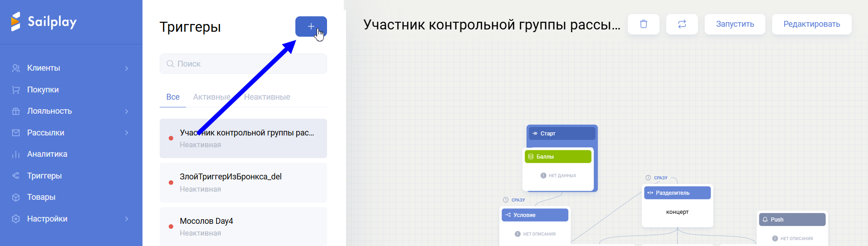
Task: Click the Настройки gear icon
Action: pyautogui.click(x=16, y=219)
